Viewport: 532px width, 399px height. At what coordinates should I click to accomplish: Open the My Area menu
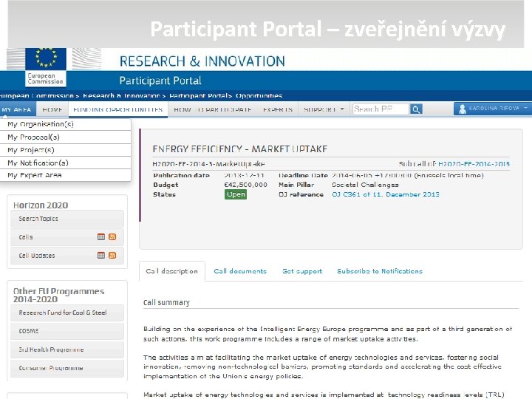click(16, 109)
